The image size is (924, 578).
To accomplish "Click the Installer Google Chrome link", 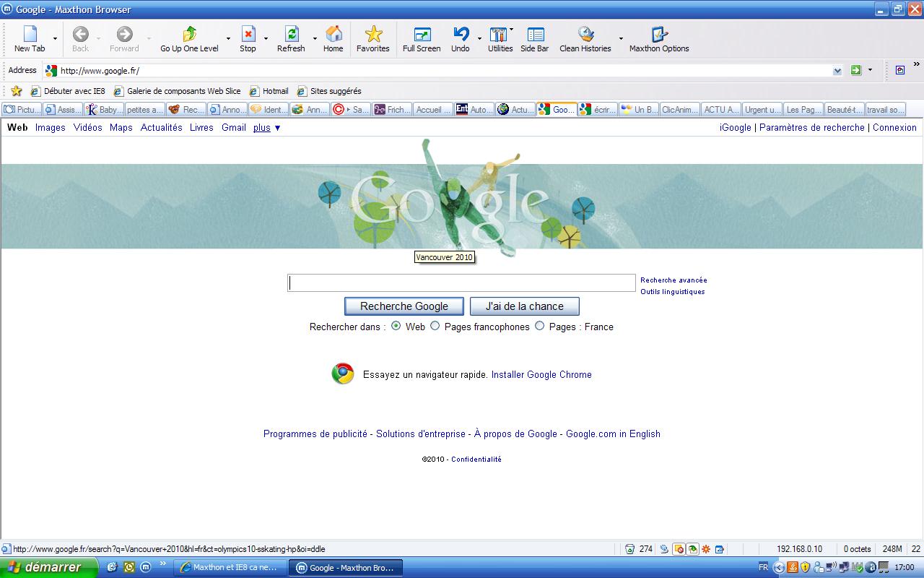I will pos(541,374).
